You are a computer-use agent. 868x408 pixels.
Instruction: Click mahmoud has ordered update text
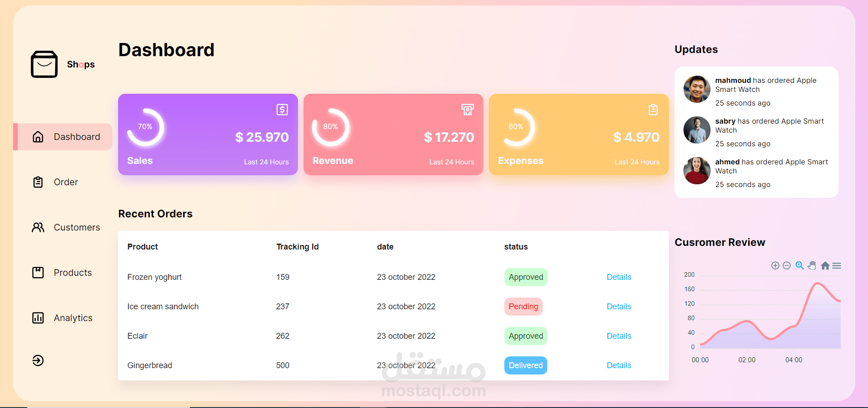click(x=766, y=85)
